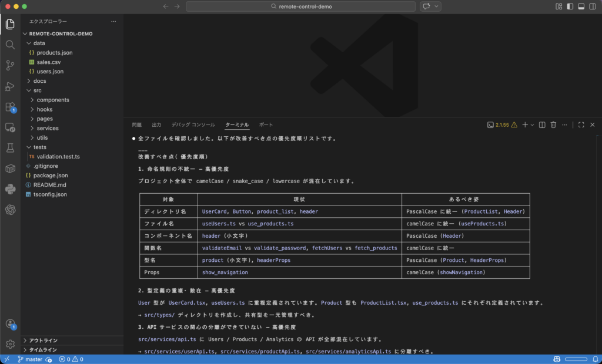Viewport: 602px width, 364px height.
Task: Expand the components folder
Action: [52, 100]
